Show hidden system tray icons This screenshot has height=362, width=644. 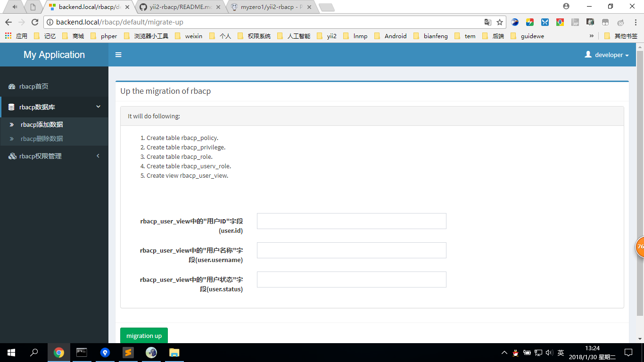tap(504, 353)
